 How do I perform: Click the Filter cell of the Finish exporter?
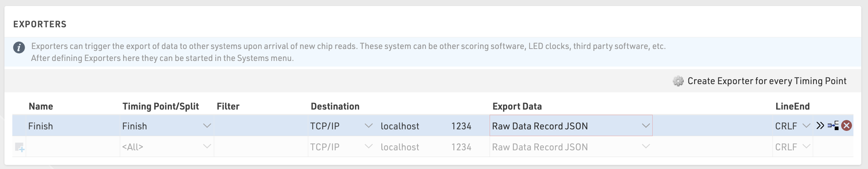(x=260, y=126)
